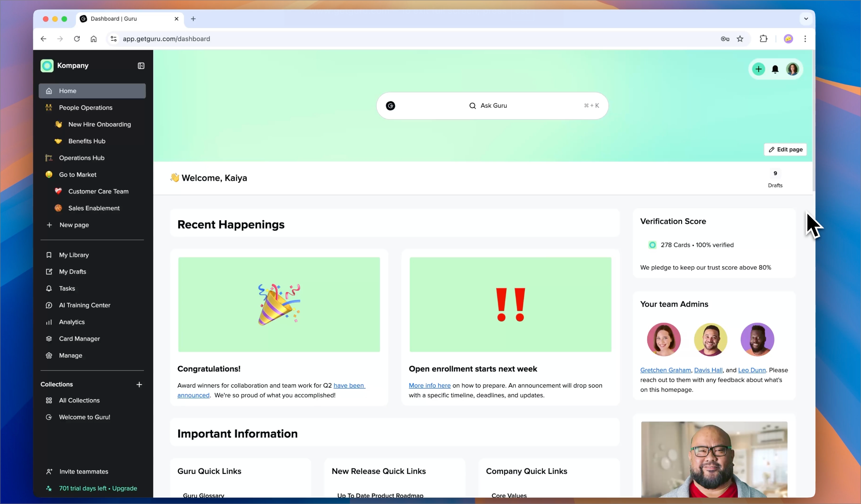Viewport: 861px width, 504px height.
Task: Click the address bar URL
Action: point(166,39)
